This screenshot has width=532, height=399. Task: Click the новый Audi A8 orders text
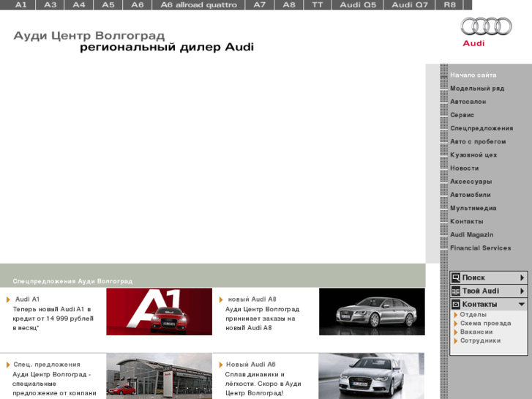(x=262, y=318)
